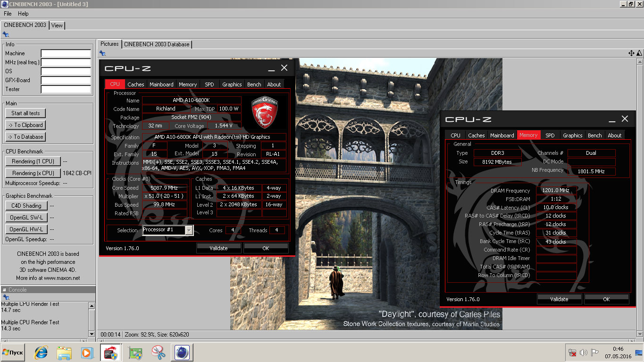This screenshot has height=362, width=644.
Task: Run the Rendering (x CPU) benchmark
Action: pos(33,173)
